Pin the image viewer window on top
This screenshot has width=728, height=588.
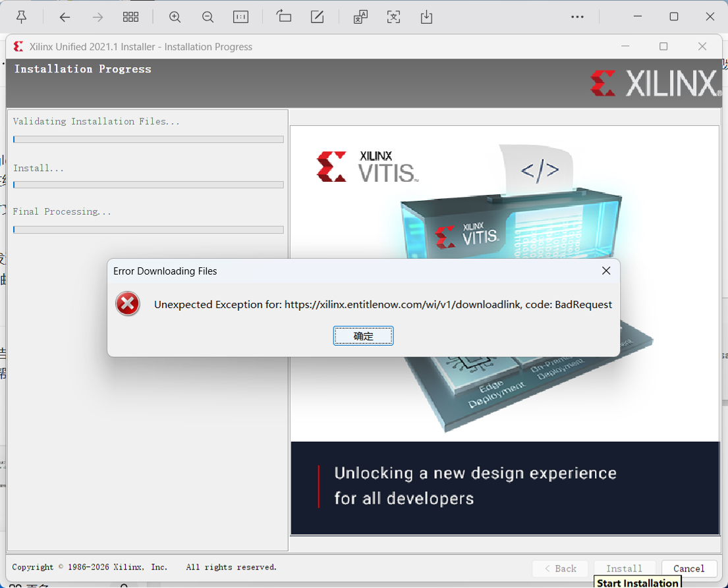pyautogui.click(x=21, y=17)
